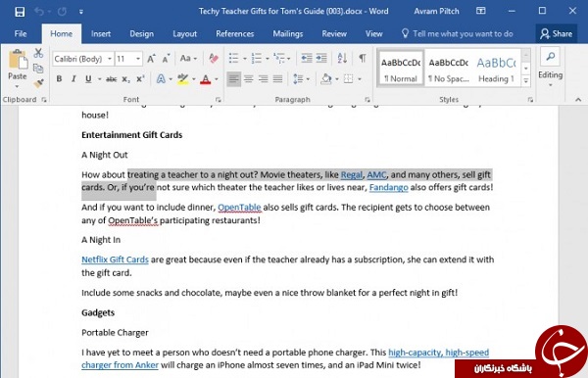This screenshot has width=588, height=378.
Task: Open the Fandango hyperlink in document
Action: coord(388,187)
